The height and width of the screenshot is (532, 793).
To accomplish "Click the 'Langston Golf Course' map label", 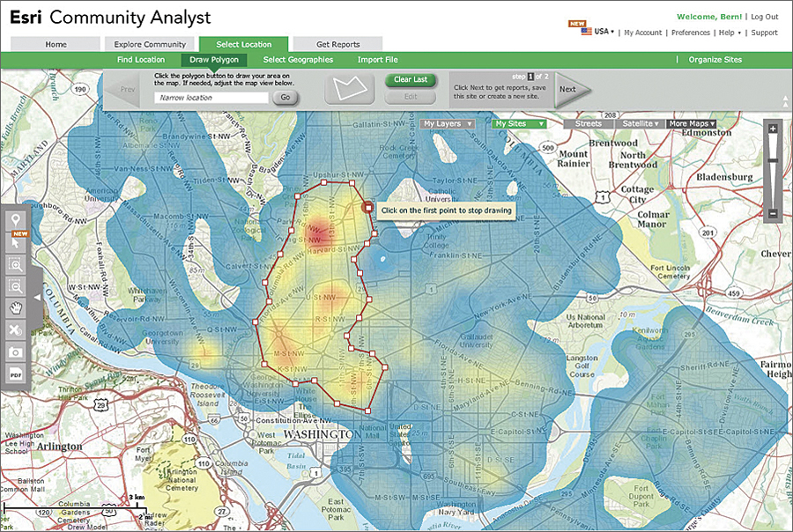I will (582, 366).
